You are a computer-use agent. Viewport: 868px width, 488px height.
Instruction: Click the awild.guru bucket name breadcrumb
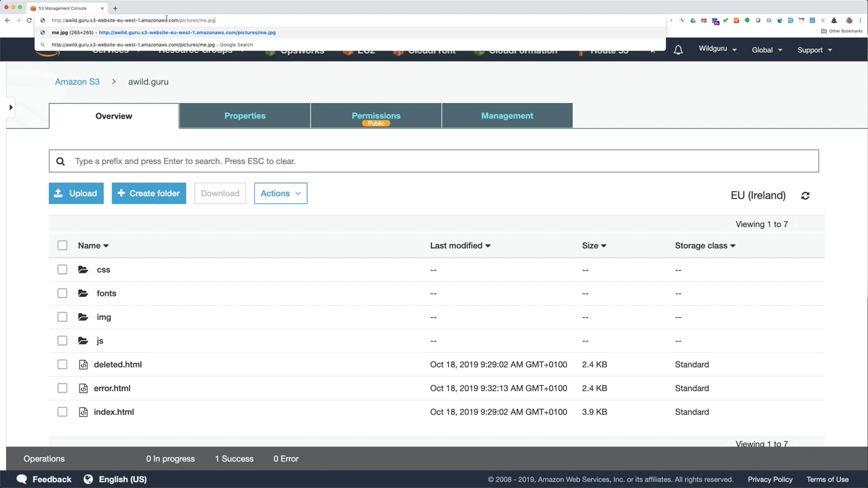[149, 81]
